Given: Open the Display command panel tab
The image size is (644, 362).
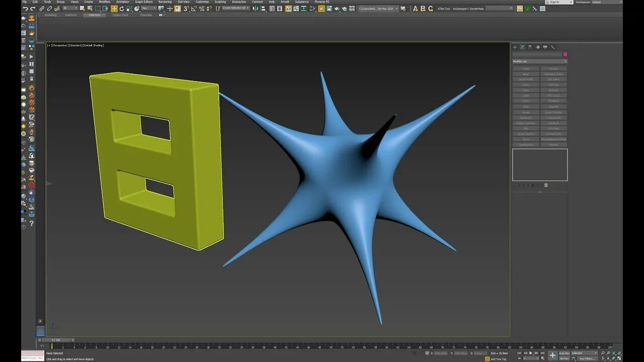Looking at the screenshot, I should pyautogui.click(x=545, y=47).
